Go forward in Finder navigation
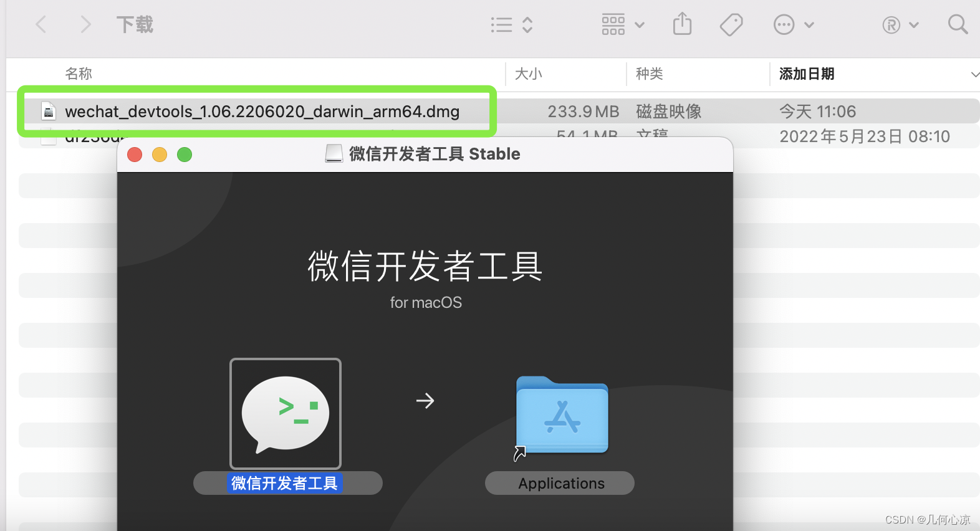 (86, 25)
